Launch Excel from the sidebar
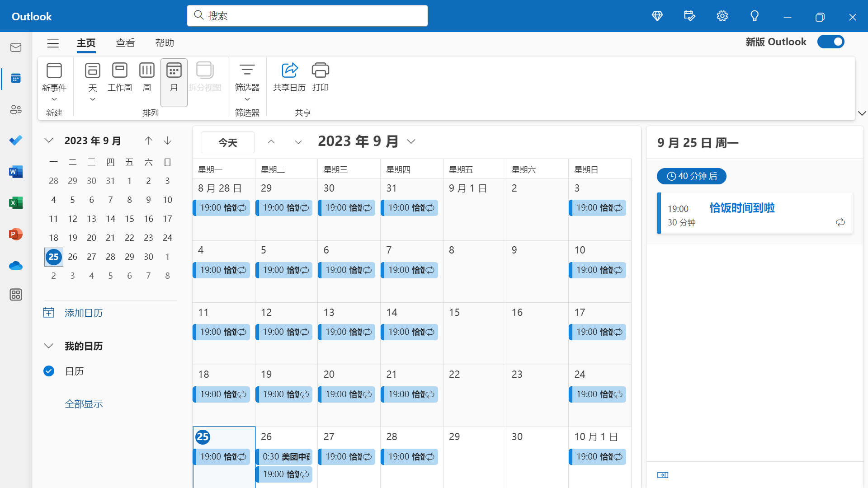 (x=16, y=203)
